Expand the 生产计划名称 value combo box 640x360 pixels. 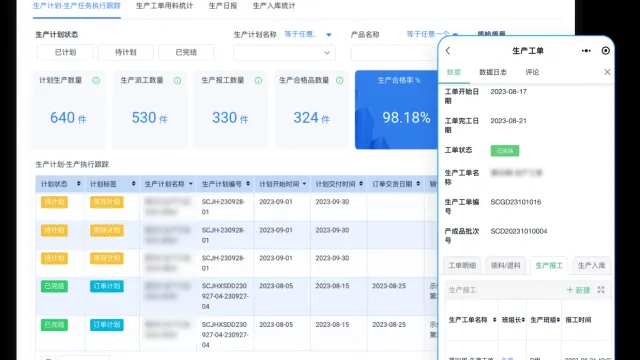pyautogui.click(x=284, y=53)
